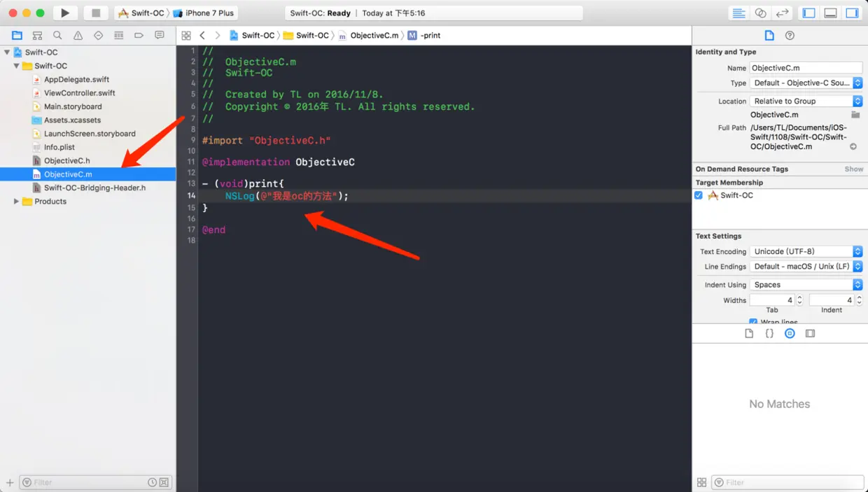Stop the running scheme
Screen dimensions: 868x492
coord(96,13)
